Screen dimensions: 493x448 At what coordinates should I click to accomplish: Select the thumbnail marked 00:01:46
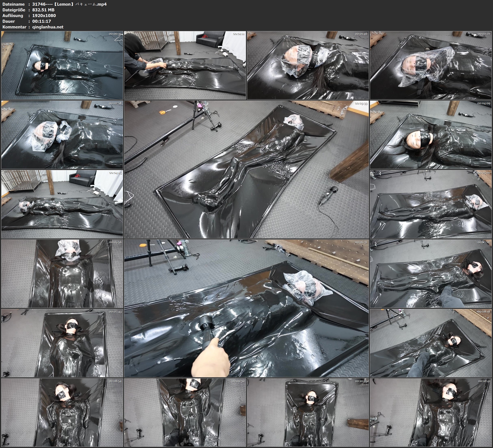[x=308, y=65]
